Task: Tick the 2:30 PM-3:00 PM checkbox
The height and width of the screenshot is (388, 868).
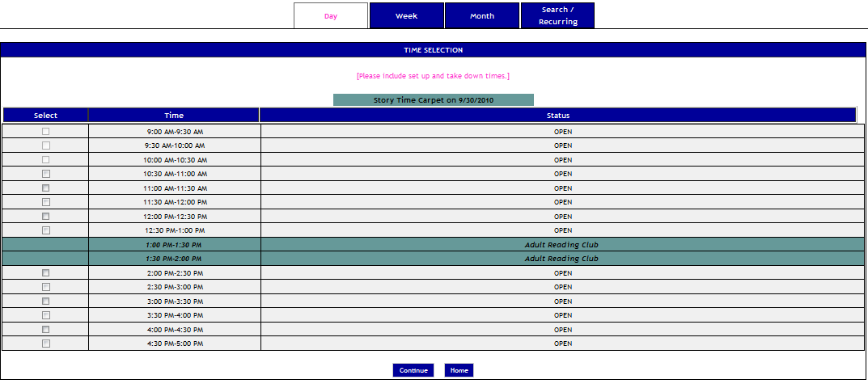Action: (46, 287)
